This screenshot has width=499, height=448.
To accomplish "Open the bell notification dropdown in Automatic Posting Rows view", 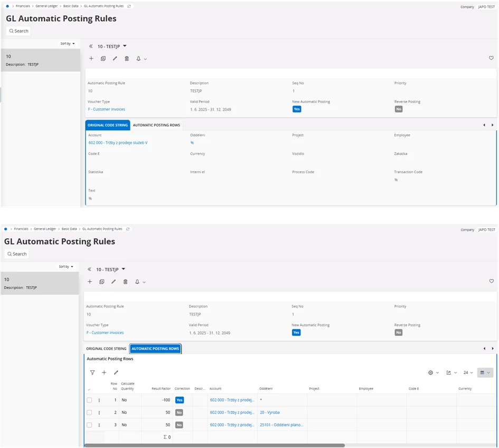I will (x=140, y=282).
